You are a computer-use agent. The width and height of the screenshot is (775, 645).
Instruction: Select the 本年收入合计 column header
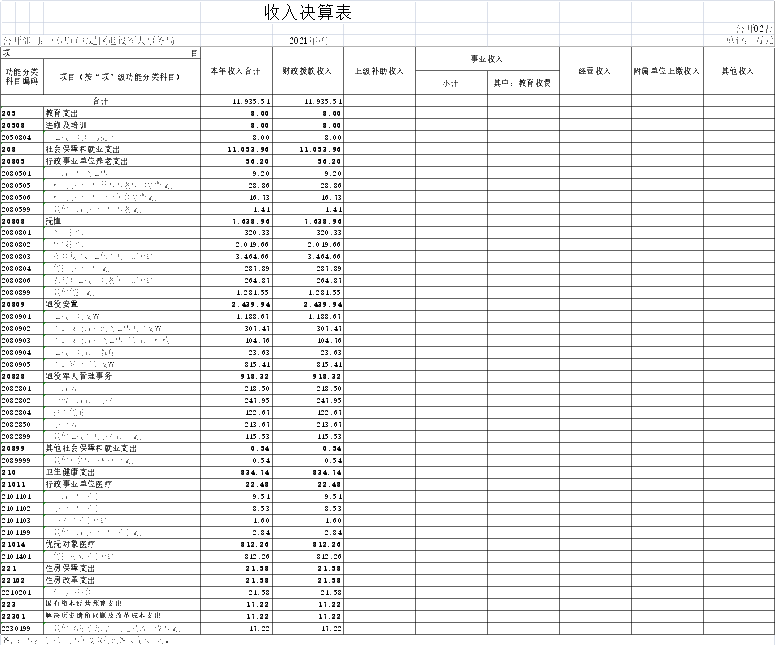tap(236, 71)
